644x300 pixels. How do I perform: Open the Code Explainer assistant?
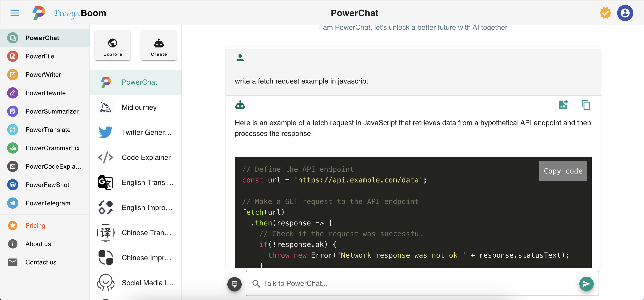pyautogui.click(x=146, y=157)
